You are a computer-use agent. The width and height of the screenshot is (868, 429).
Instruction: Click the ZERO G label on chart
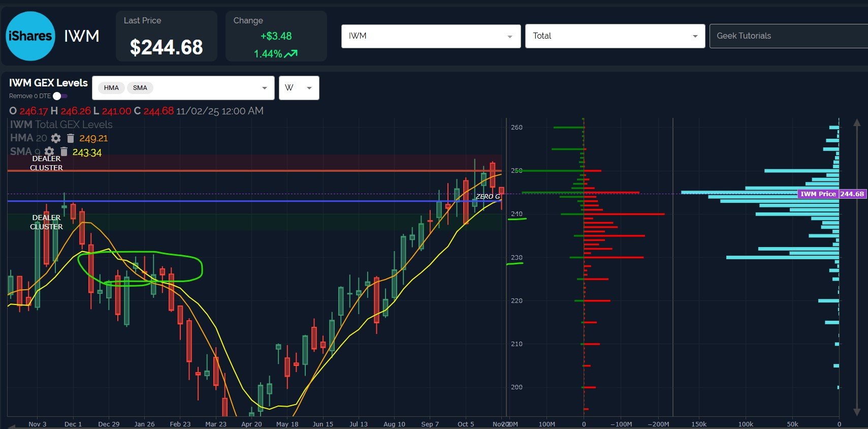pos(488,197)
